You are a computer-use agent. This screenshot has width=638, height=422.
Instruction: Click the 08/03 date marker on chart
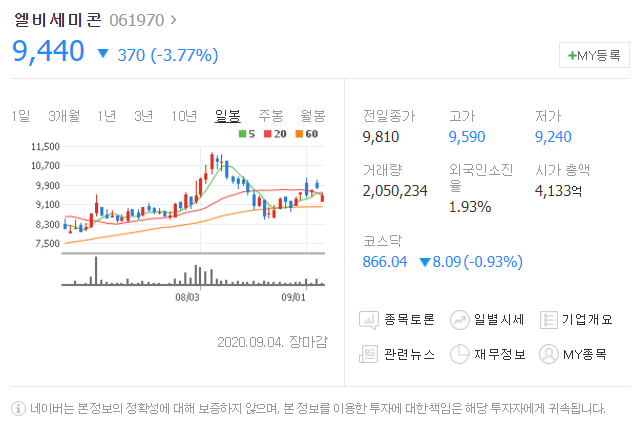(x=187, y=297)
